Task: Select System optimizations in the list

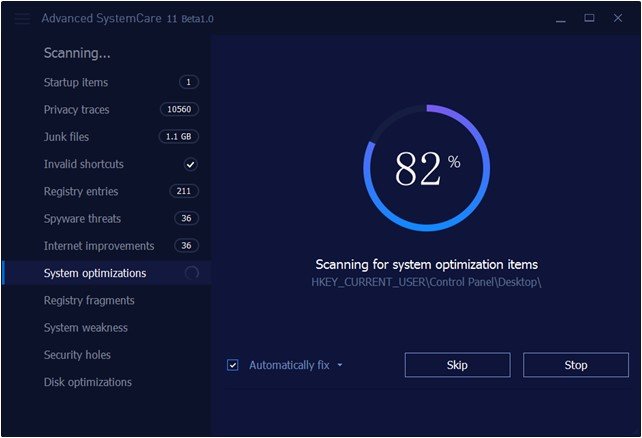Action: (106, 273)
